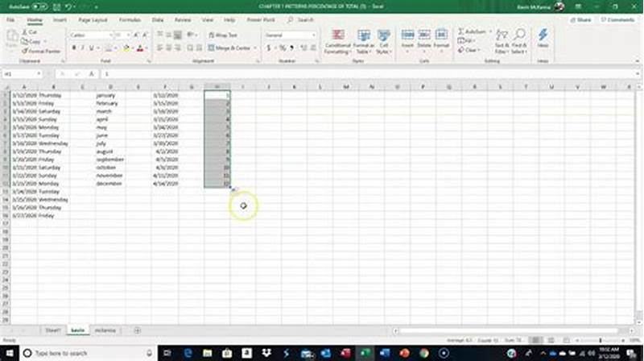Click the Save icon in title bar
The image size is (644, 361).
click(57, 6)
